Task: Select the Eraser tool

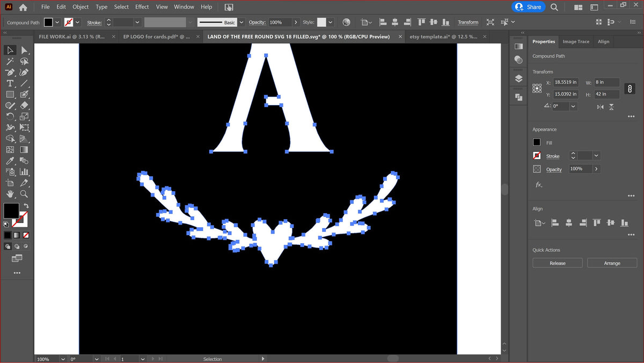Action: pos(24,106)
